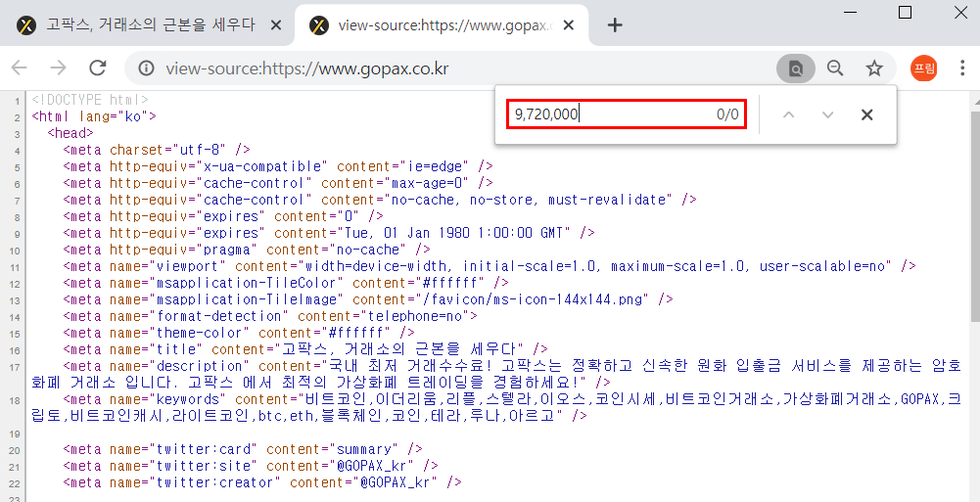This screenshot has height=502, width=980.
Task: Open a new browser tab
Action: pos(615,25)
